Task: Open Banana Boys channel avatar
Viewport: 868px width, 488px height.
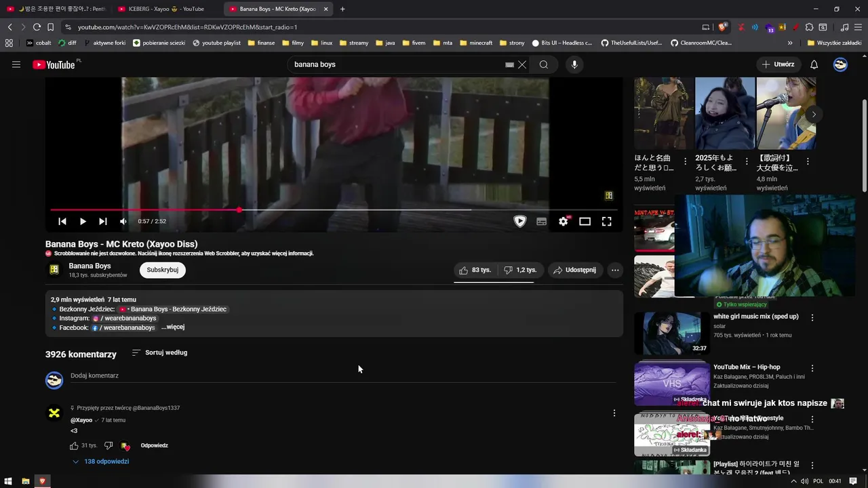Action: pyautogui.click(x=54, y=270)
